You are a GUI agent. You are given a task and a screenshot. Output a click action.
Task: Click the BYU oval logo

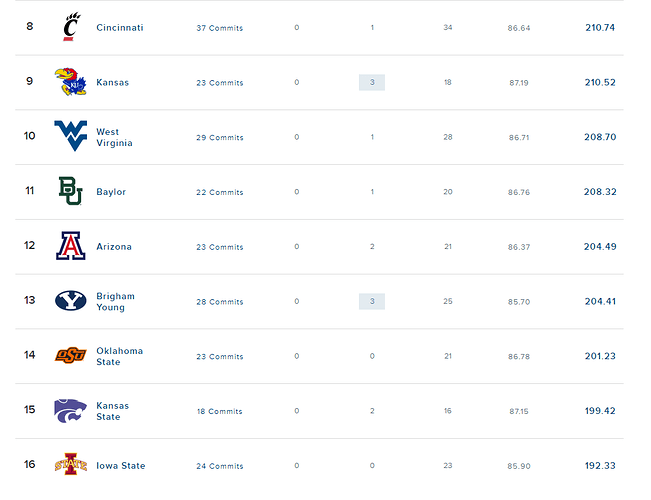(71, 300)
